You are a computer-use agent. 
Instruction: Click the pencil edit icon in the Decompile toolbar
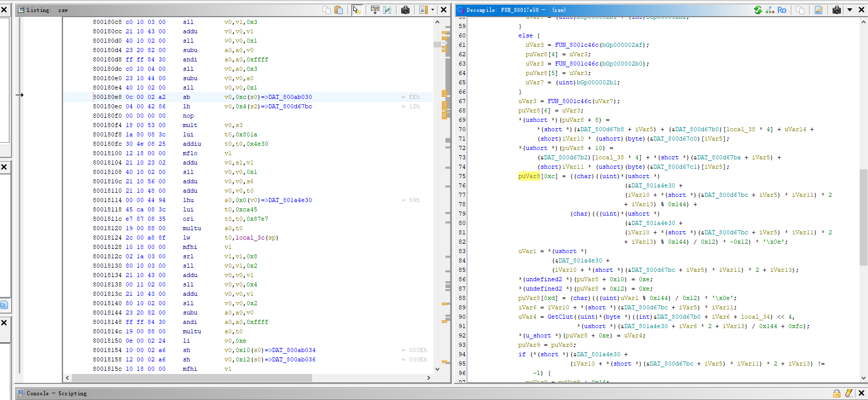pos(819,10)
